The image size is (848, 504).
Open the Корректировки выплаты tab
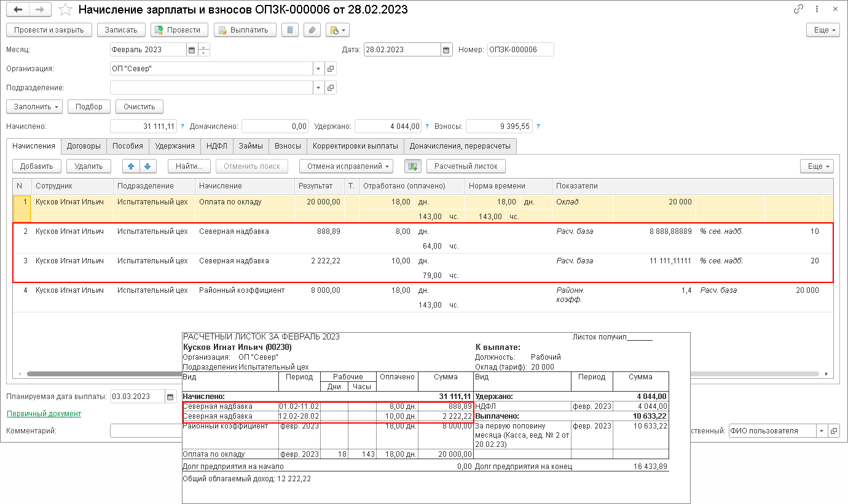(x=355, y=146)
